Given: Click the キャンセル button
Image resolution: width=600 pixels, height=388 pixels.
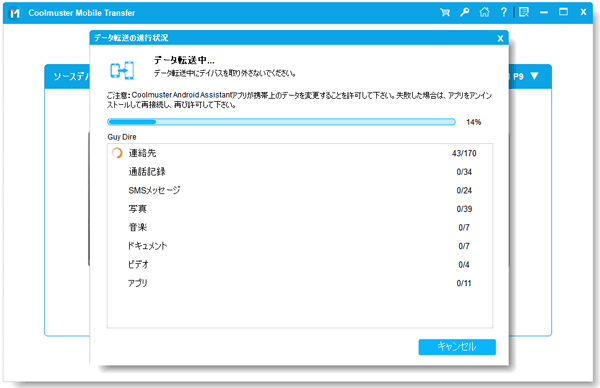Looking at the screenshot, I should (457, 347).
